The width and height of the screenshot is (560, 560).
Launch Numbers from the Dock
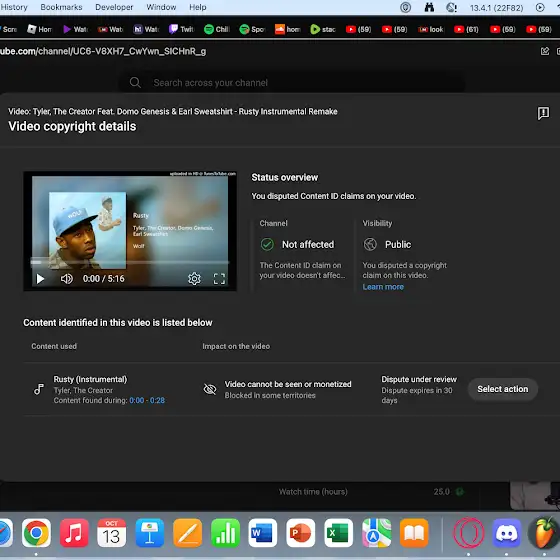pyautogui.click(x=225, y=533)
